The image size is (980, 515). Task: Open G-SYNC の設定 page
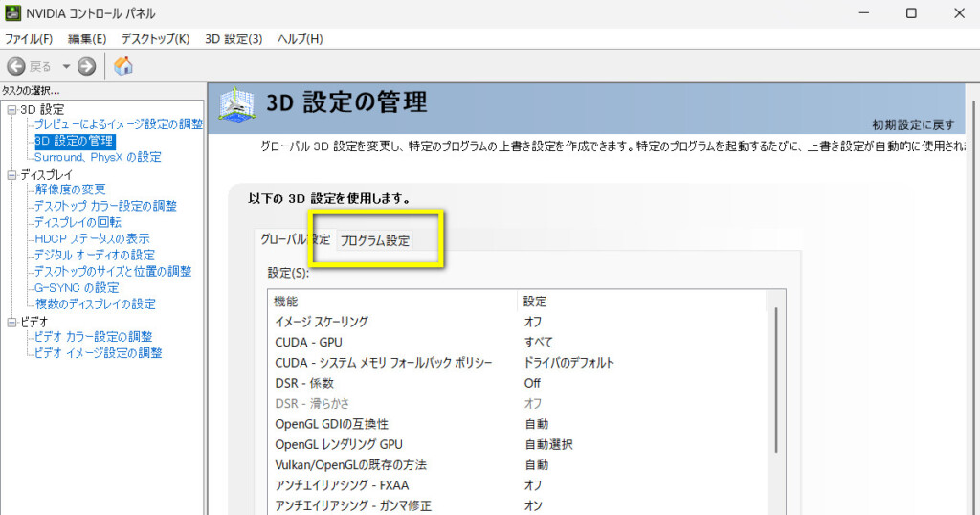(77, 287)
